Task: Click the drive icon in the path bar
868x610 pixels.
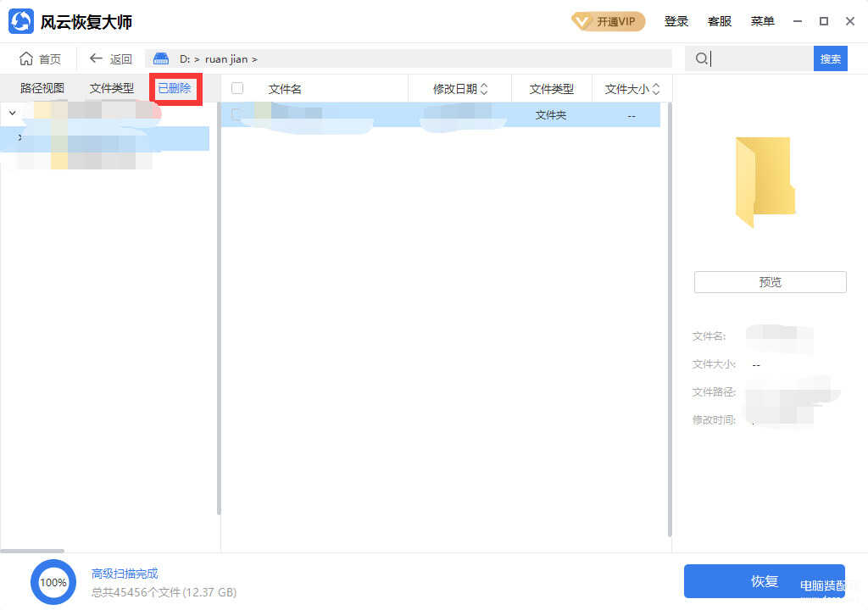Action: (161, 58)
